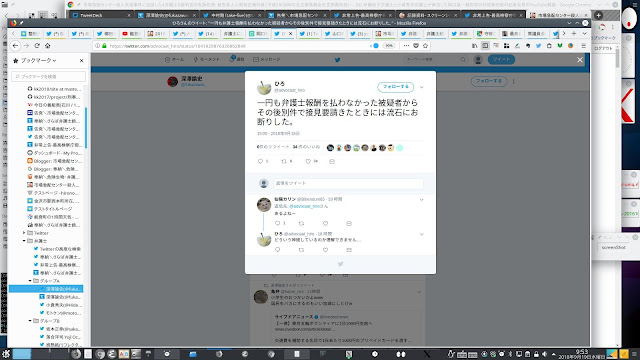640x360 pixels.
Task: Go to Twitter ホーム nav item
Action: click(x=174, y=60)
